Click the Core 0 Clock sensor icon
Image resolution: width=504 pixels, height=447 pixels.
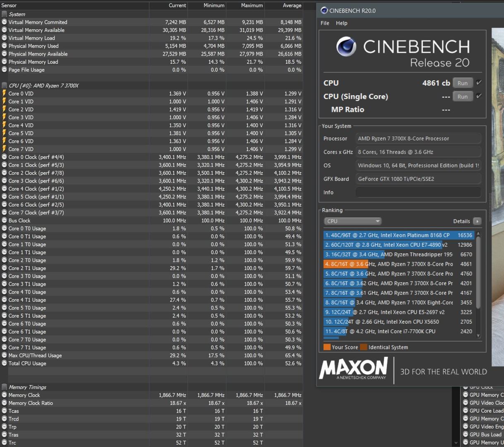pyautogui.click(x=4, y=157)
